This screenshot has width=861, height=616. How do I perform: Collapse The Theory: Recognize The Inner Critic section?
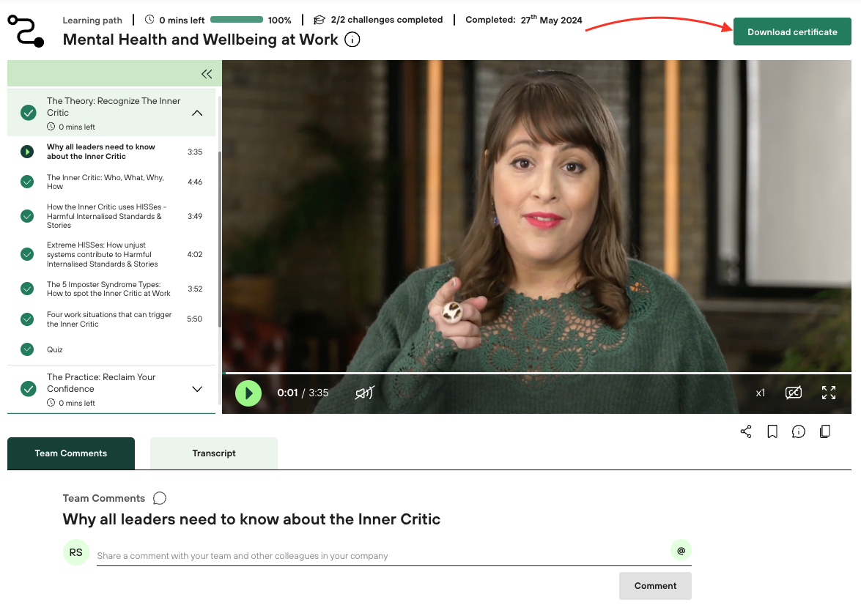(x=197, y=113)
